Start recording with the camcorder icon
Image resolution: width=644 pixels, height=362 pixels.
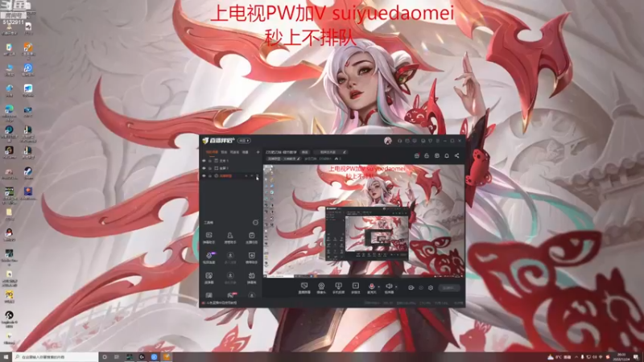(411, 288)
